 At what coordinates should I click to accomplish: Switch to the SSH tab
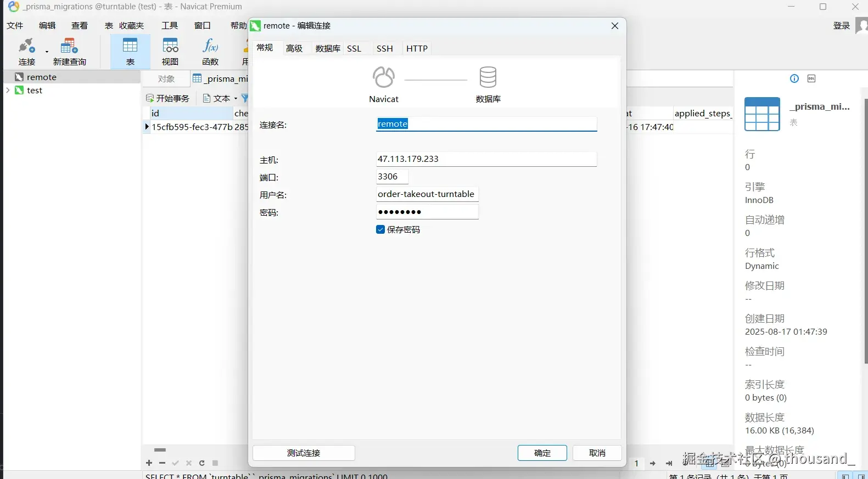[385, 48]
